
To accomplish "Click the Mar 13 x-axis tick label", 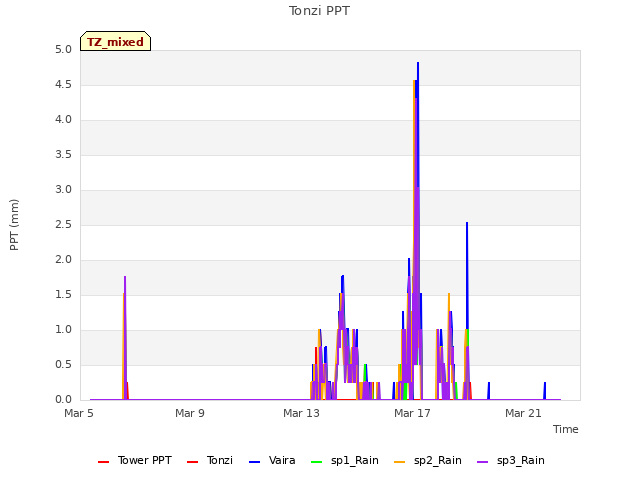I will point(301,413).
